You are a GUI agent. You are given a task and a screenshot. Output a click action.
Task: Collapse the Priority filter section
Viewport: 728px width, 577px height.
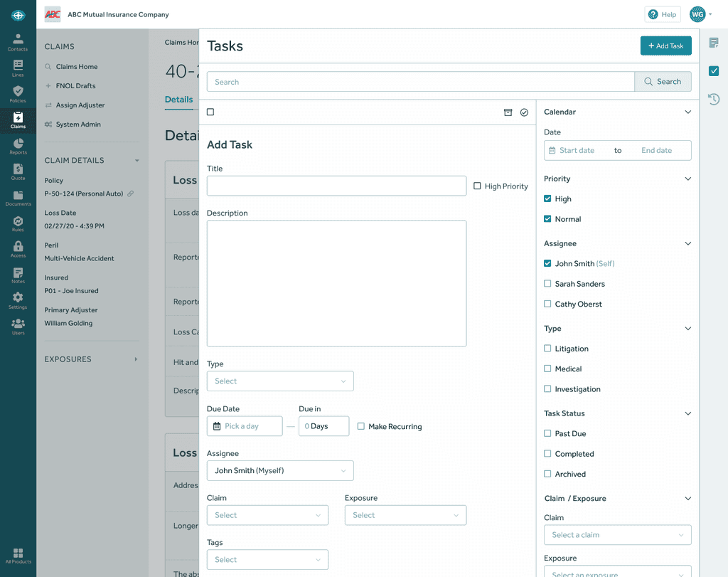(688, 179)
